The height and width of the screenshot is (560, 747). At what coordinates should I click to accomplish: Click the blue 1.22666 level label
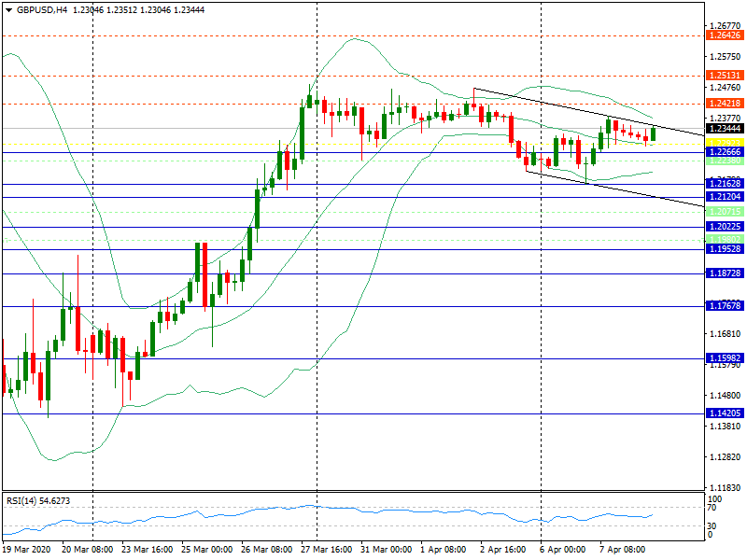725,151
